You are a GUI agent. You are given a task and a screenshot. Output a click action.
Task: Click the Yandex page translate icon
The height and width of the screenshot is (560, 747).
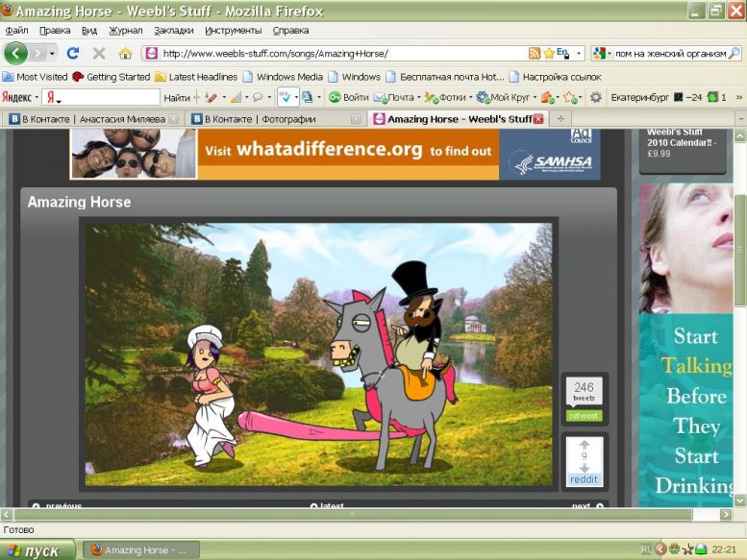pyautogui.click(x=308, y=98)
